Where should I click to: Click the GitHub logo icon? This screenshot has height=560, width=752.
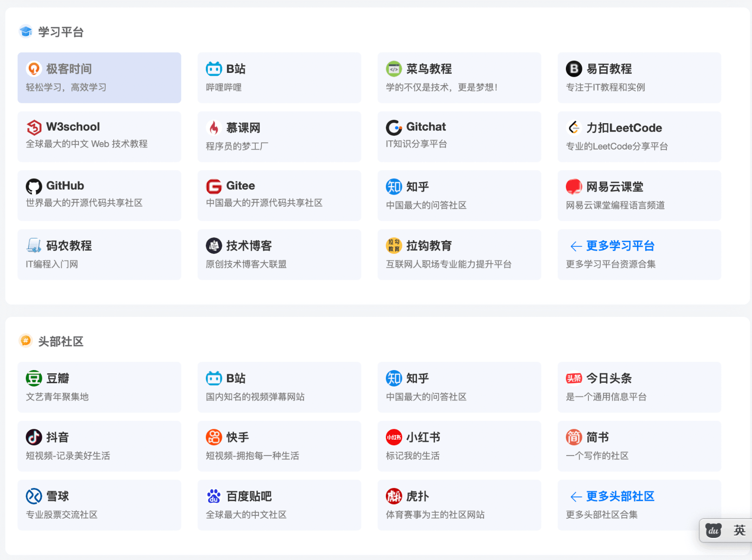[32, 186]
